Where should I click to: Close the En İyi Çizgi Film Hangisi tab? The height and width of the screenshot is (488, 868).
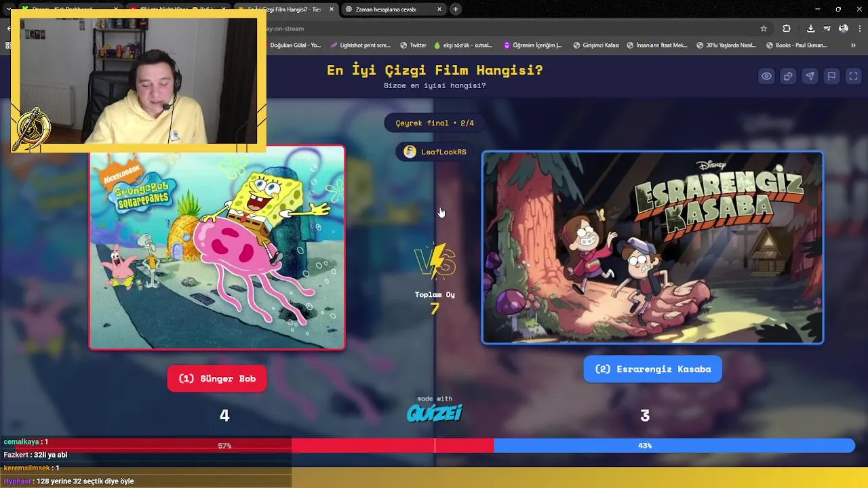(332, 9)
